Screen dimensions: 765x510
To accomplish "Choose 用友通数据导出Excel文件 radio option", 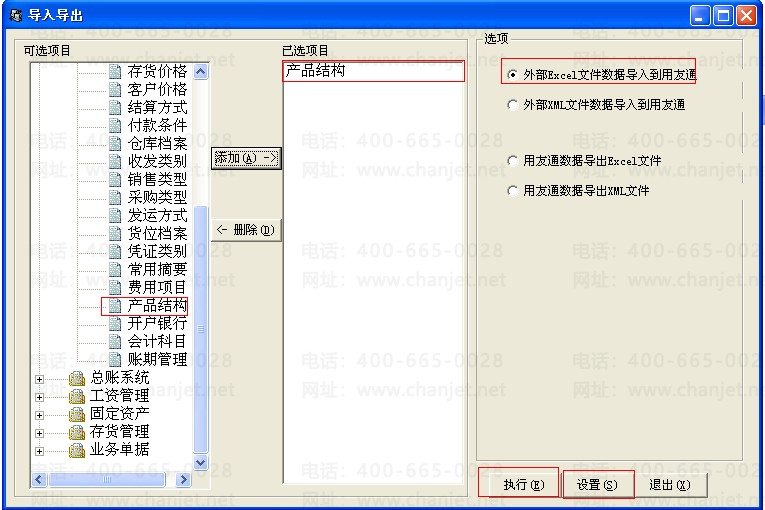I will (584, 161).
